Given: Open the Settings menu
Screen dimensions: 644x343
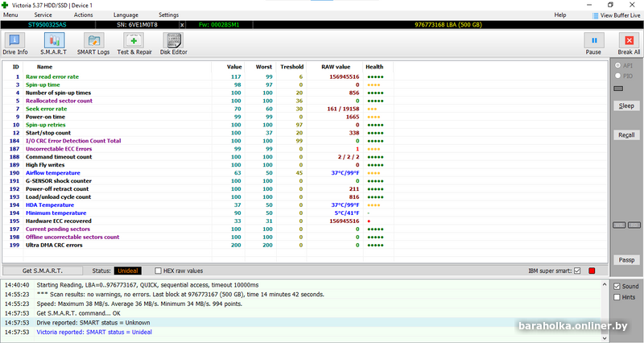Looking at the screenshot, I should [x=169, y=14].
